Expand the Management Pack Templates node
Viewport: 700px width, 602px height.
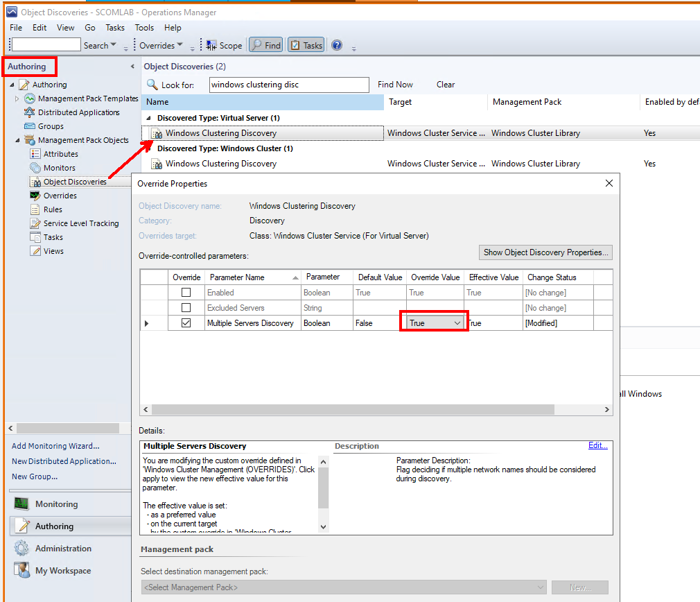17,98
